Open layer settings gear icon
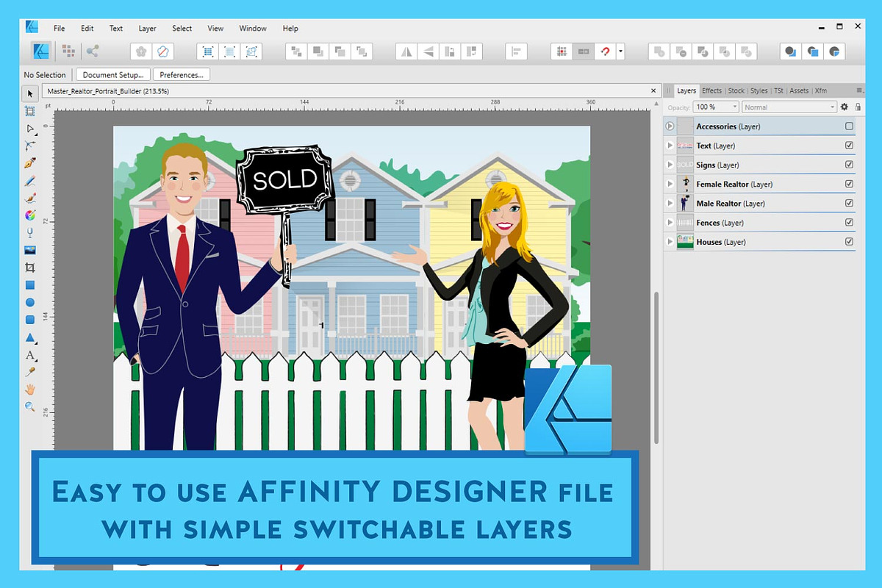882x588 pixels. 844,107
